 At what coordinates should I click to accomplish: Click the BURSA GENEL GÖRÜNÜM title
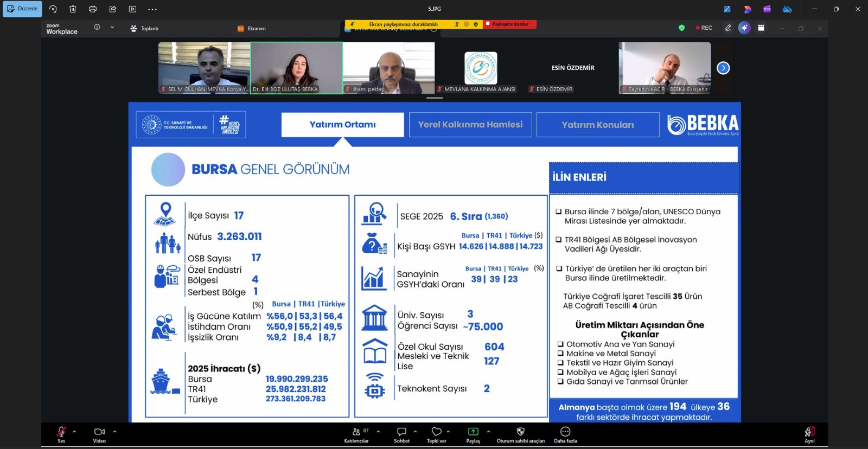(270, 169)
